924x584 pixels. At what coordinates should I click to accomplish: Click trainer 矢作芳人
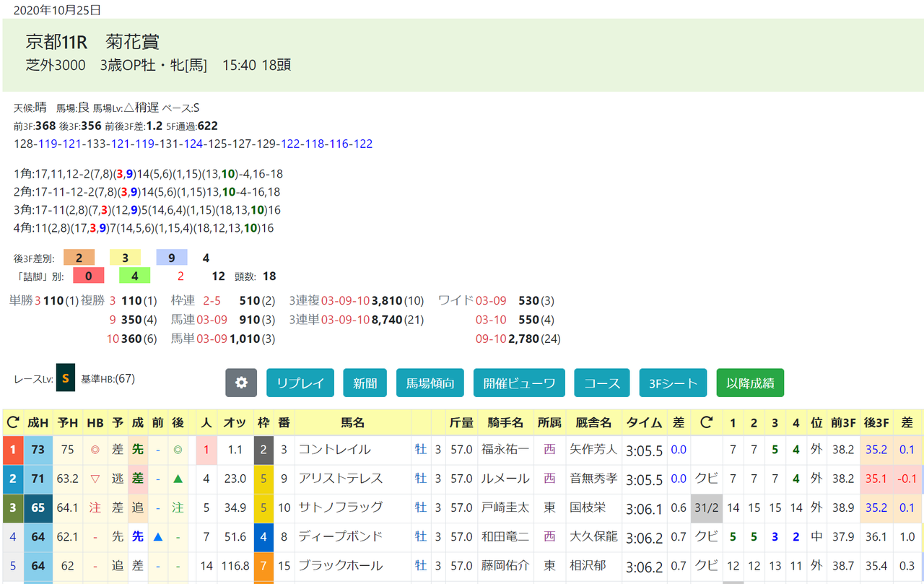593,450
